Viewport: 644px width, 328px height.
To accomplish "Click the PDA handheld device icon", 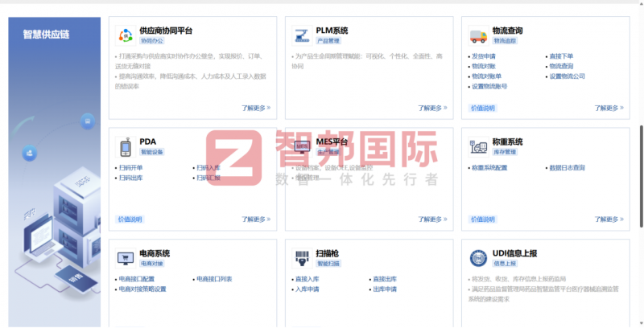I will pos(126,147).
